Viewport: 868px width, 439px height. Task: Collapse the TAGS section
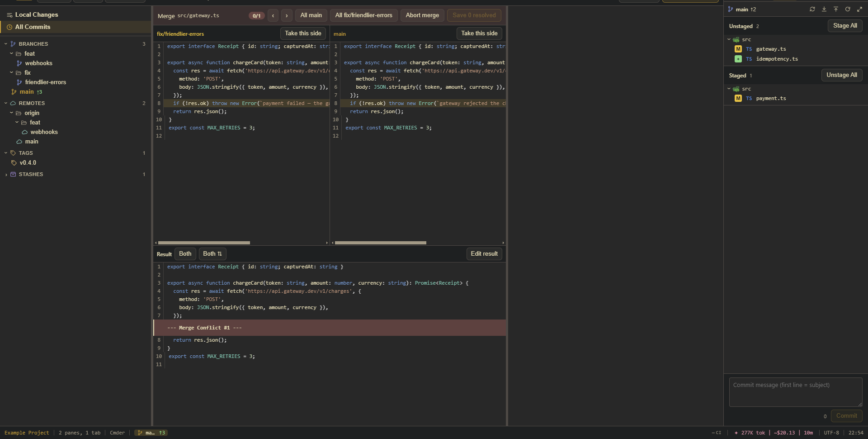(6, 153)
